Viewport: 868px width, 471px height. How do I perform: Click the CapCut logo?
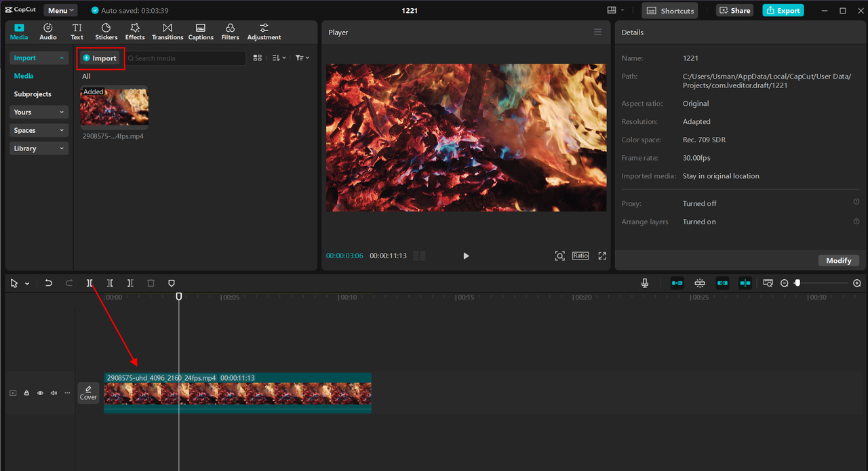[20, 10]
